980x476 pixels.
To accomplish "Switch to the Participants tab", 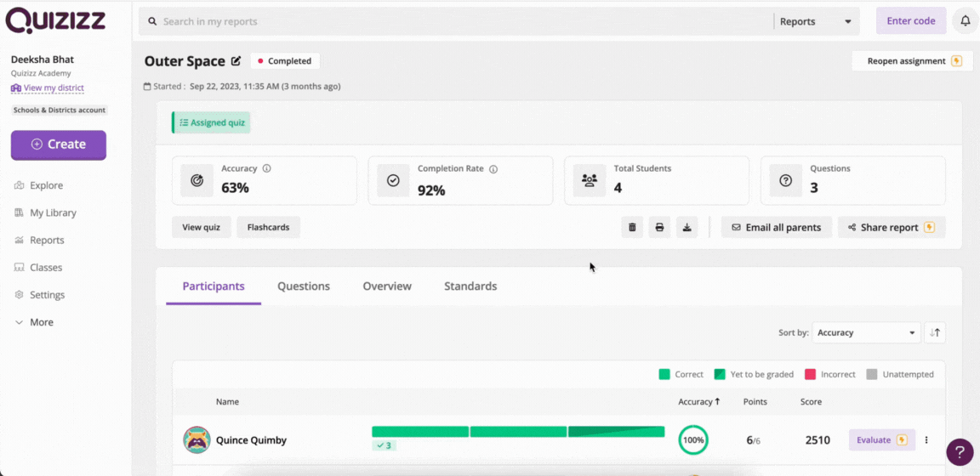I will click(x=214, y=286).
